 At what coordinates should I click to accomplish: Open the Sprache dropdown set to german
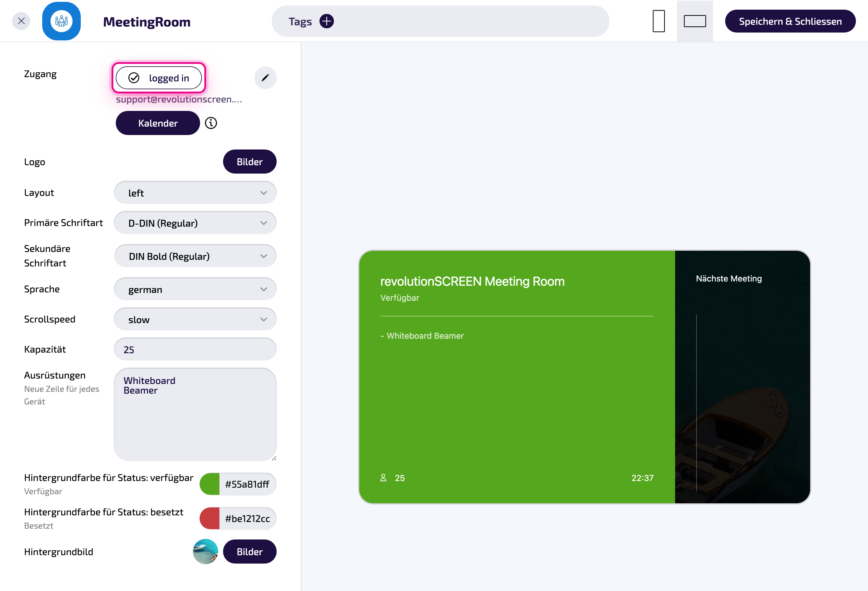coord(195,289)
